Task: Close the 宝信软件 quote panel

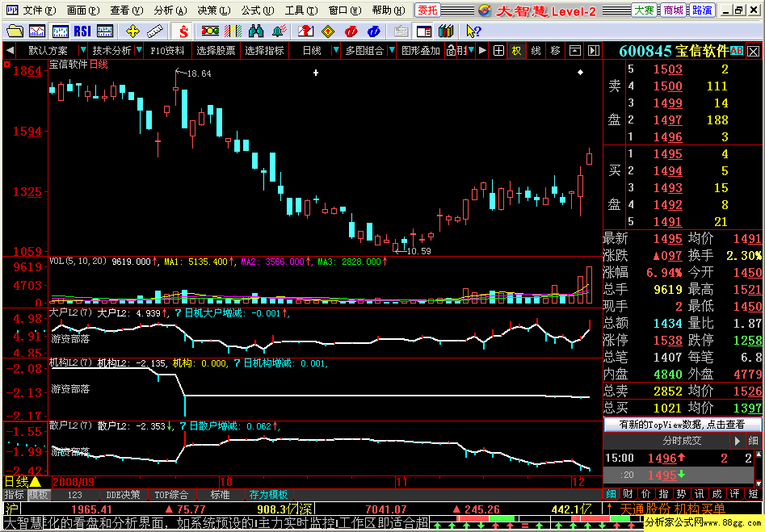Action: (754, 51)
